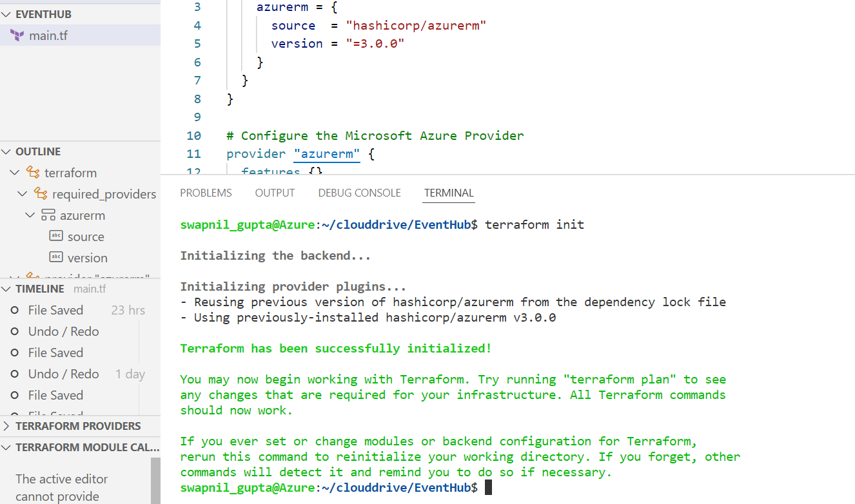Click line number 10 in the gutter
The height and width of the screenshot is (504, 855).
(x=193, y=136)
